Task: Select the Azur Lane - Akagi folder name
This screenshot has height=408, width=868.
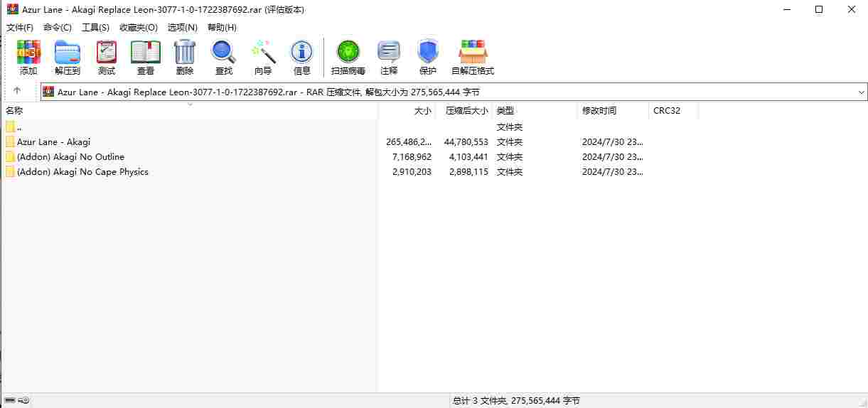Action: pos(54,141)
